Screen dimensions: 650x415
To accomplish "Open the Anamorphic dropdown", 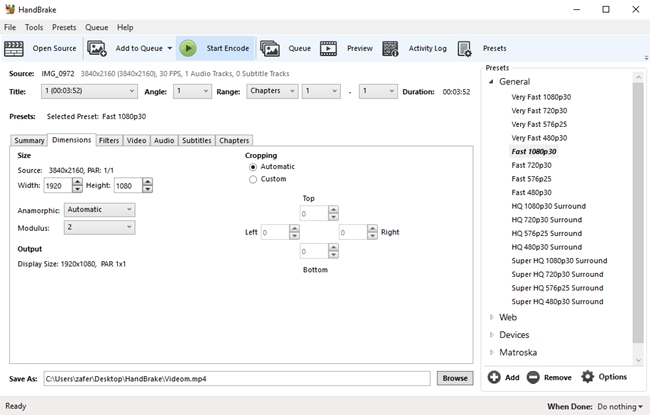I will pos(99,210).
